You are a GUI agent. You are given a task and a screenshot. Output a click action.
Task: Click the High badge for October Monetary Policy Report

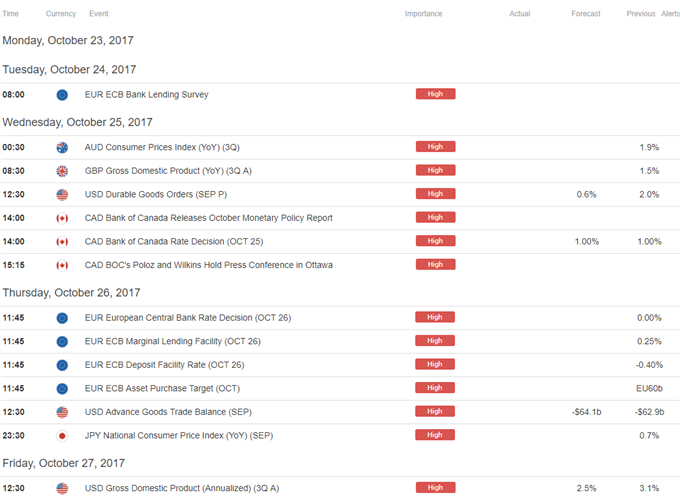point(435,217)
